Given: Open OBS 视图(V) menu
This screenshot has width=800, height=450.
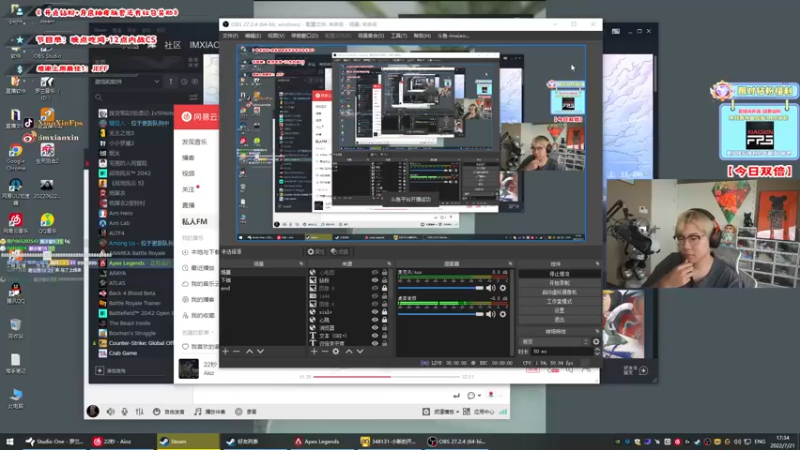Looking at the screenshot, I should [x=276, y=36].
